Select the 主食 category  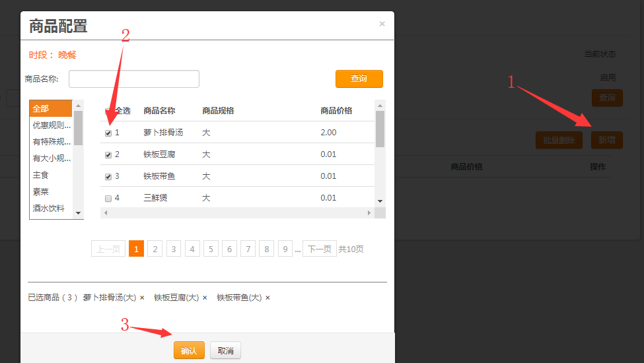(51, 175)
